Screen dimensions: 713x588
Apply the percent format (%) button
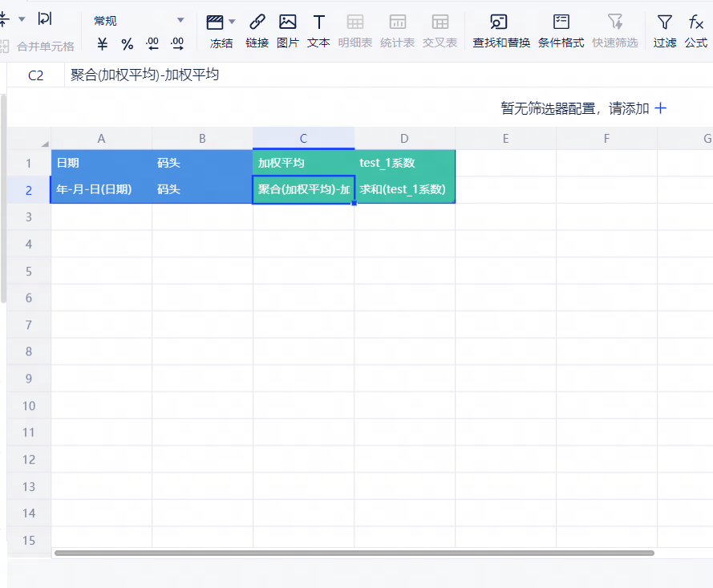(127, 43)
